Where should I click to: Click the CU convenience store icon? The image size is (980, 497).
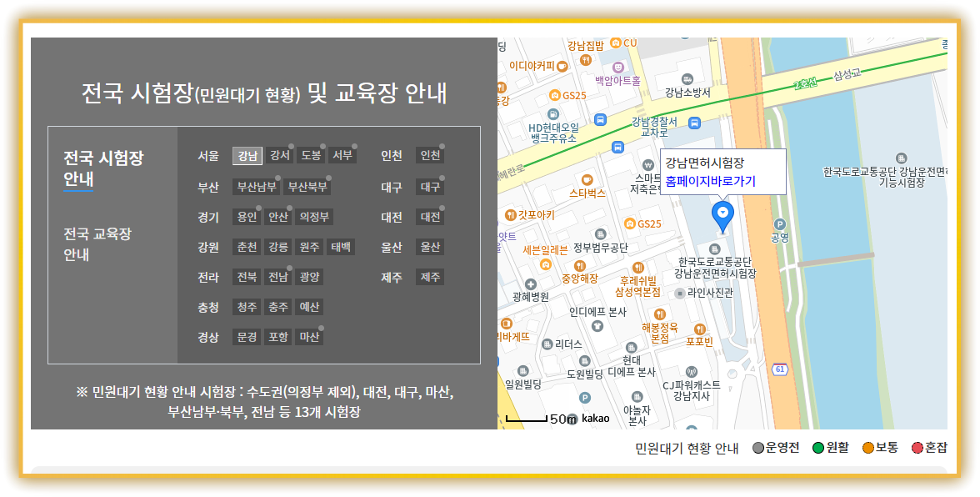pos(616,43)
